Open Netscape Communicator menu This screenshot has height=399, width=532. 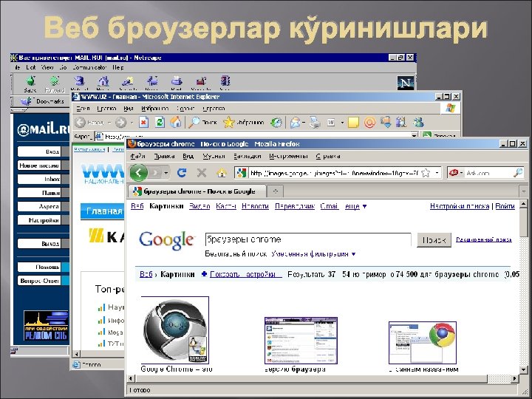[x=89, y=67]
